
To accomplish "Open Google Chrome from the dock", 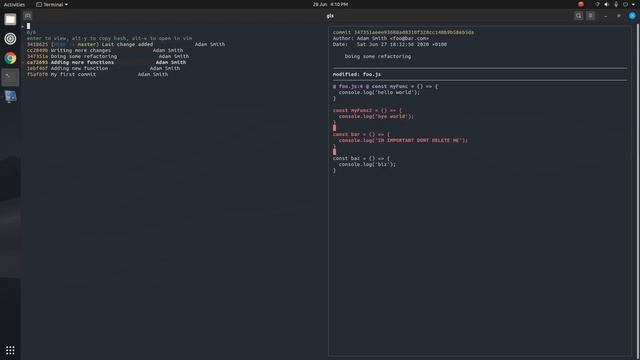I will [10, 58].
